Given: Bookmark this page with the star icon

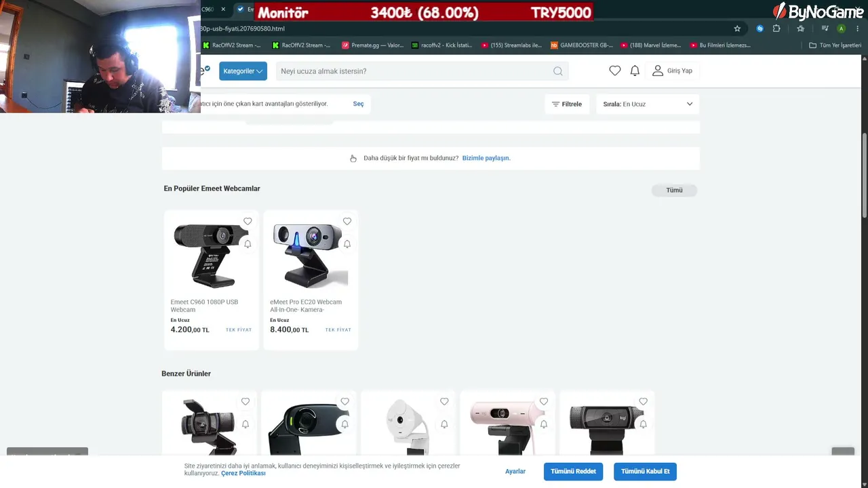Looking at the screenshot, I should click(x=737, y=28).
